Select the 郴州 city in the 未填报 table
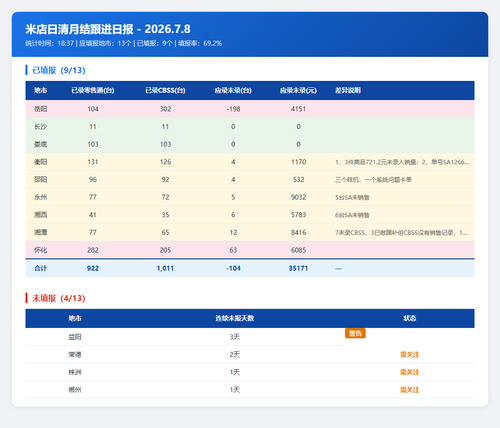500x428 pixels. click(x=75, y=390)
